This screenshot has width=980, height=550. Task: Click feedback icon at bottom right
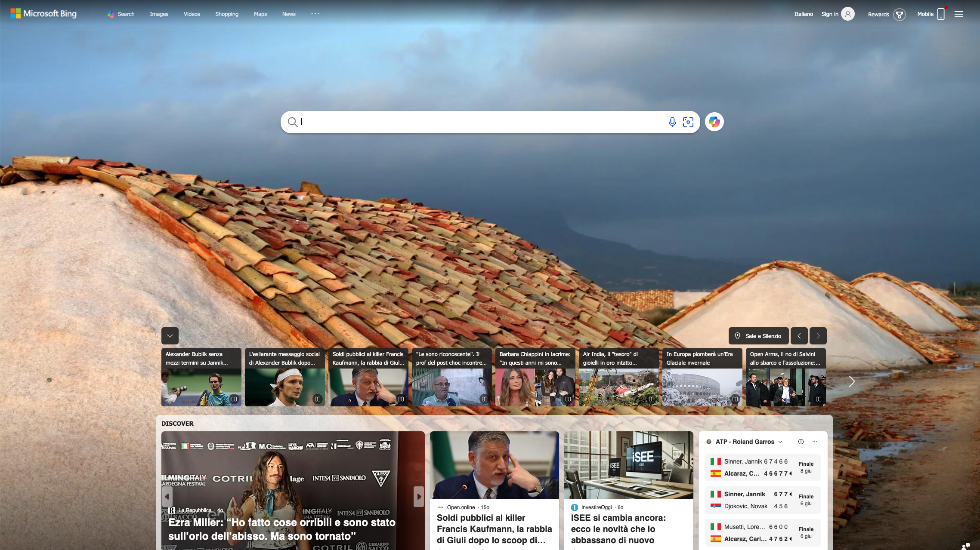(x=966, y=546)
